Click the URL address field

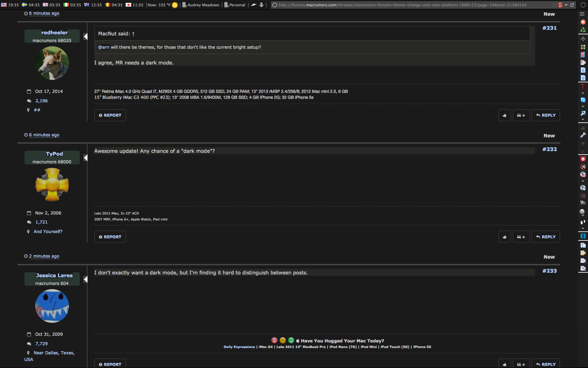coord(413,5)
